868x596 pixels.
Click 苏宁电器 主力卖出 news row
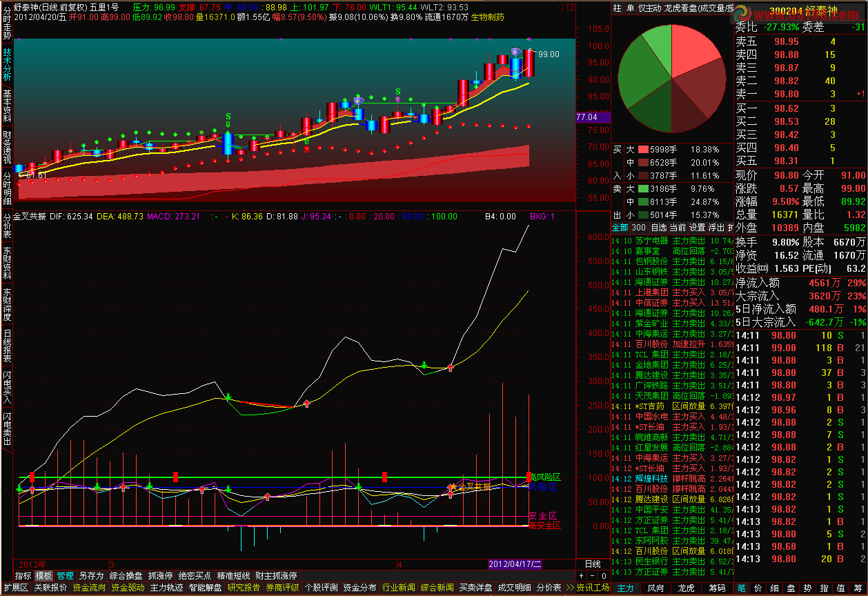671,241
